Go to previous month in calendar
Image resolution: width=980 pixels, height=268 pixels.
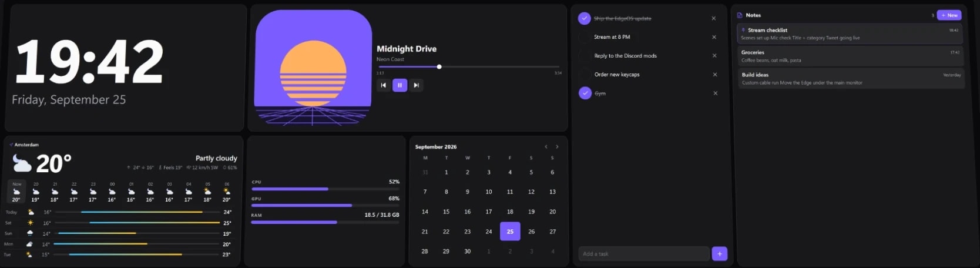coord(546,147)
